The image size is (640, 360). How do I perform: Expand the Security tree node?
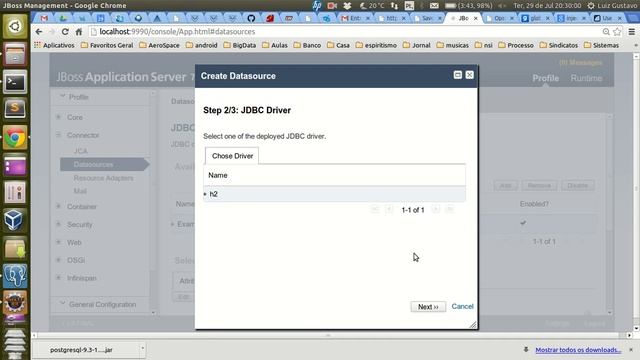pos(58,224)
